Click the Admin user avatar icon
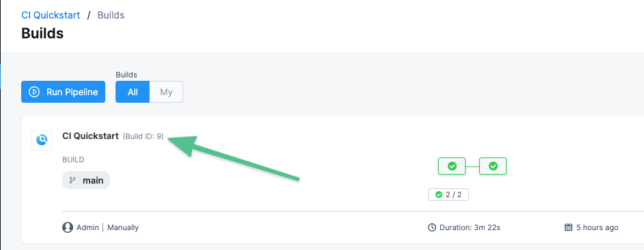Viewport: 644px width, 250px height. tap(68, 227)
